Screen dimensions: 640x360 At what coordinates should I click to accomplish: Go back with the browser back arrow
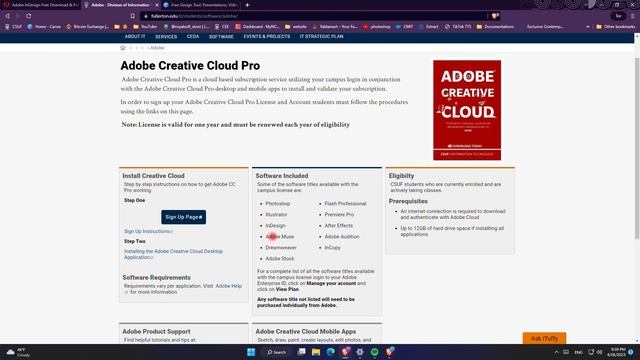(7, 16)
